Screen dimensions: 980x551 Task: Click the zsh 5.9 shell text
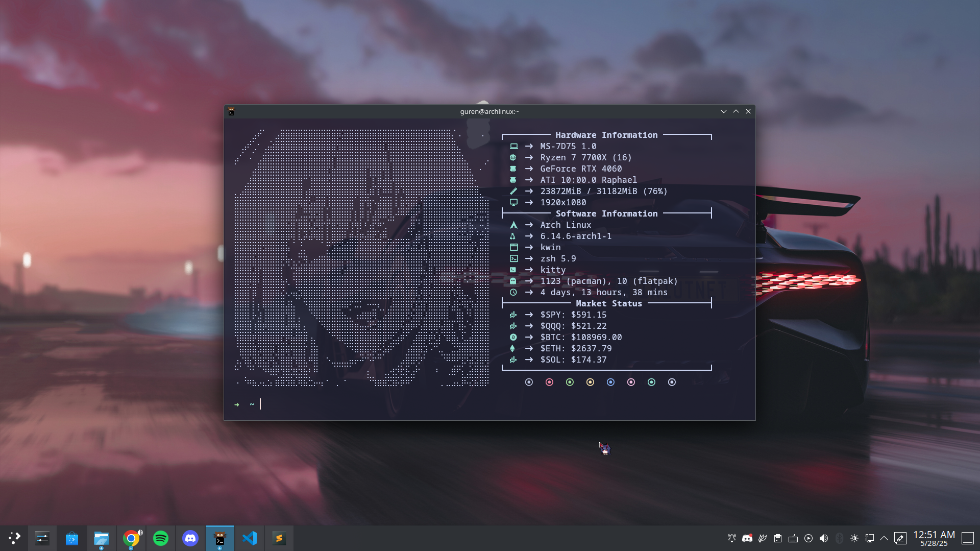point(558,258)
